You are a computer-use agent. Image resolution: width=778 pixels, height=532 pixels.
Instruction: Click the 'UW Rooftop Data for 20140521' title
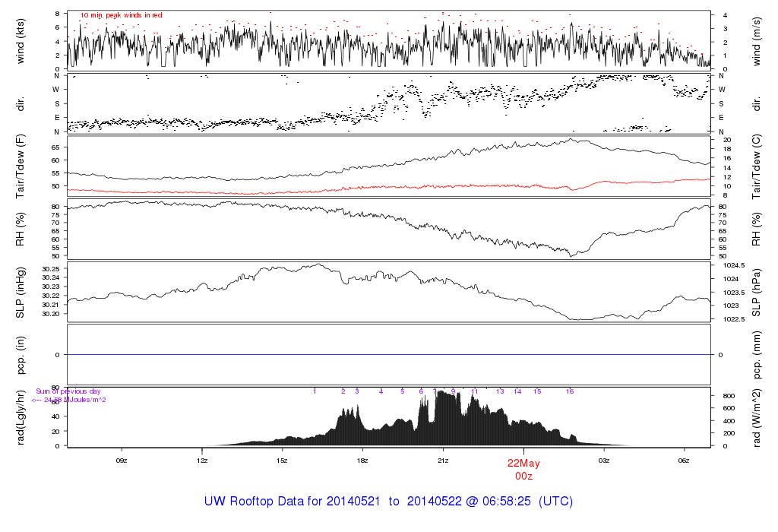pos(292,502)
